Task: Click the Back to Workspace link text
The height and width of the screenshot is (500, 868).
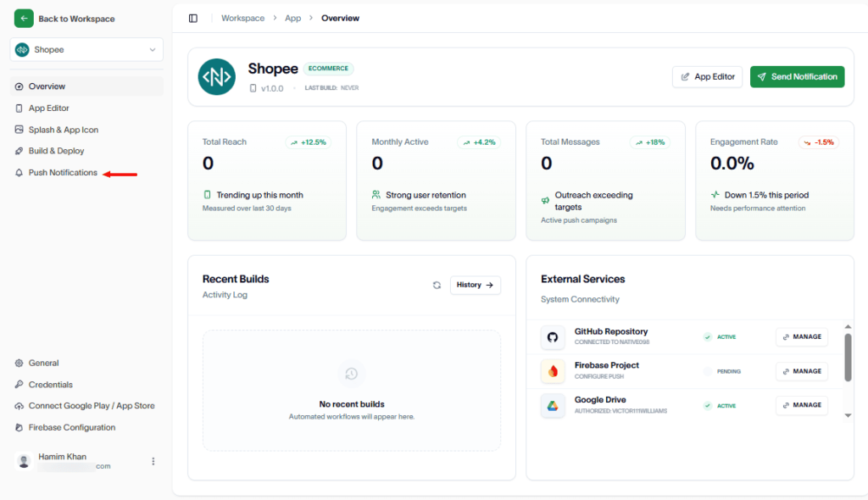Action: coord(76,19)
